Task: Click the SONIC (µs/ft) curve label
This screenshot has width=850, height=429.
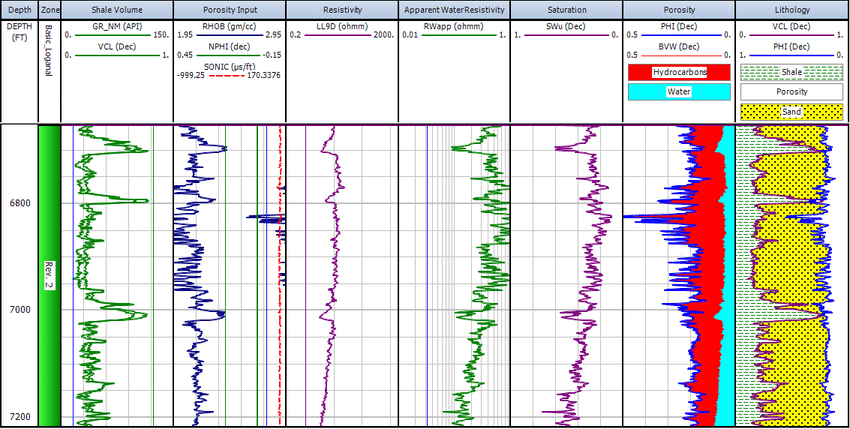Action: [x=229, y=66]
